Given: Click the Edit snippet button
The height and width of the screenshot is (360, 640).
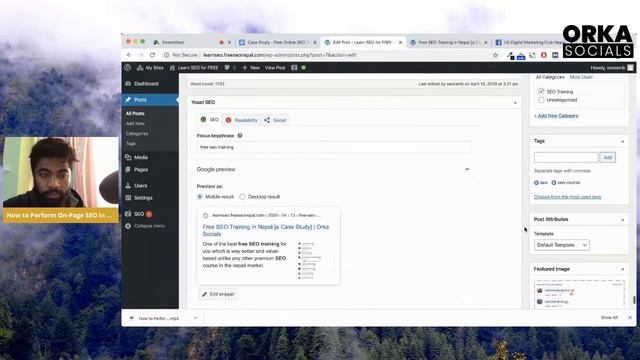Looking at the screenshot, I should [x=218, y=294].
